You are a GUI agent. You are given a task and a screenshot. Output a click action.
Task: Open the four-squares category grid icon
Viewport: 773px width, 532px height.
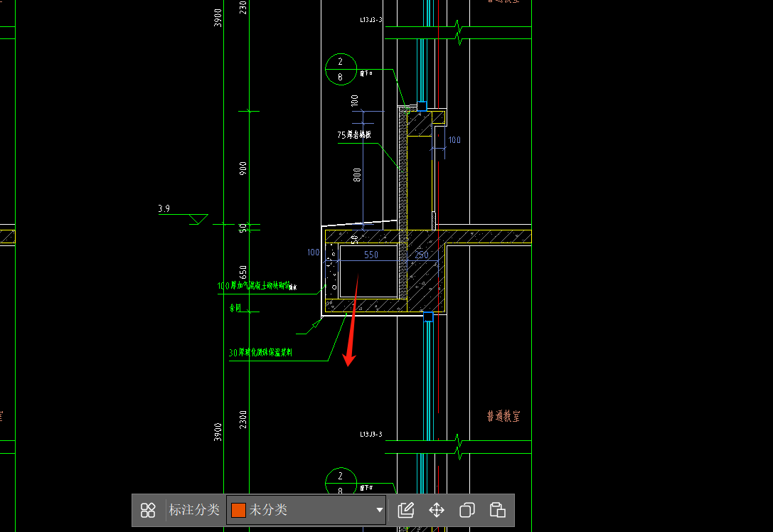coord(148,510)
